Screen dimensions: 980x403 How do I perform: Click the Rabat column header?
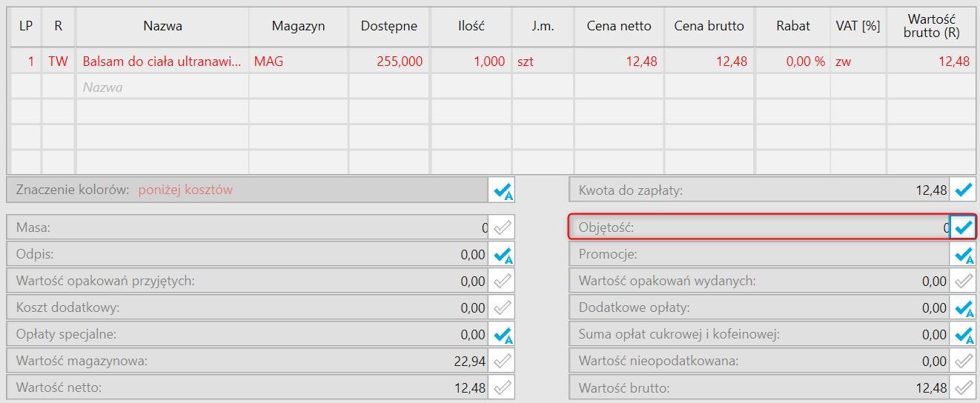(x=792, y=27)
